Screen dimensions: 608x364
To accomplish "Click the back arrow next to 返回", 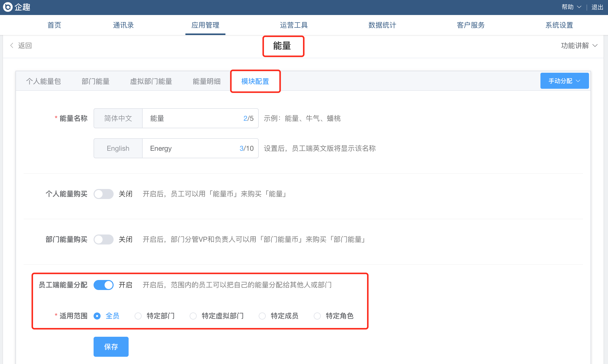I will click(x=12, y=45).
